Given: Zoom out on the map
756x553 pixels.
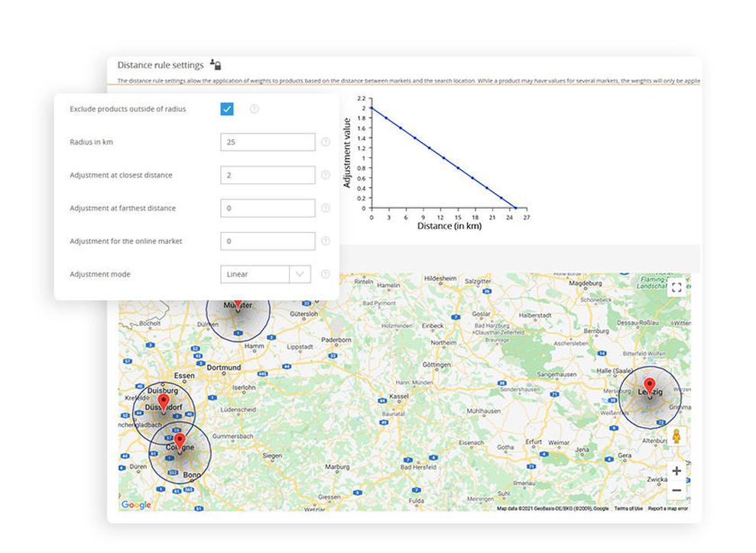Looking at the screenshot, I should point(677,490).
